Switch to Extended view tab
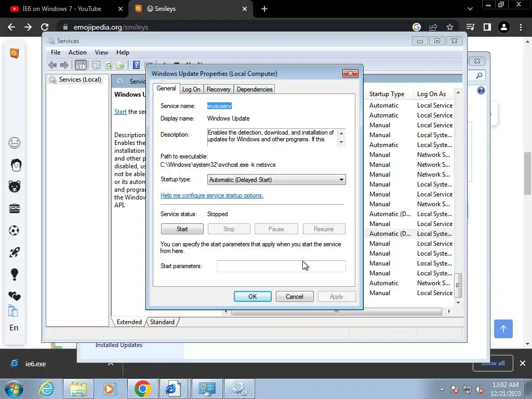 pos(129,322)
